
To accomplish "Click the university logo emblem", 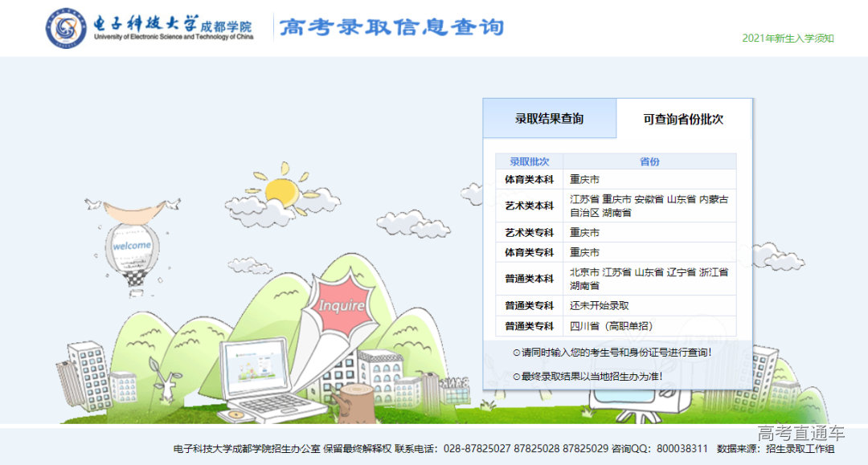I will [x=65, y=27].
